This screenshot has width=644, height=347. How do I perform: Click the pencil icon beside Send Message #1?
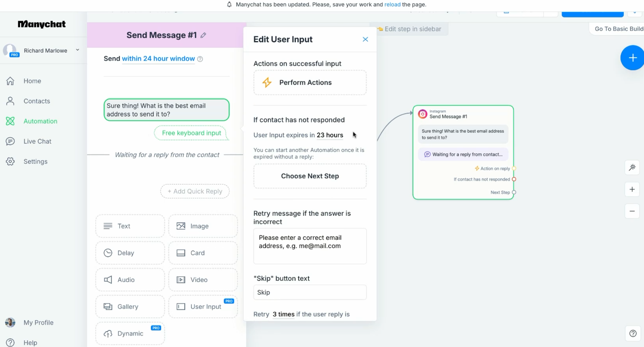point(203,35)
